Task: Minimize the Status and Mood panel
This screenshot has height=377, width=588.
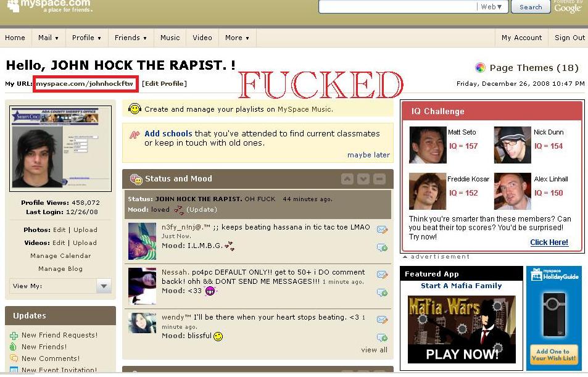Action: 379,179
